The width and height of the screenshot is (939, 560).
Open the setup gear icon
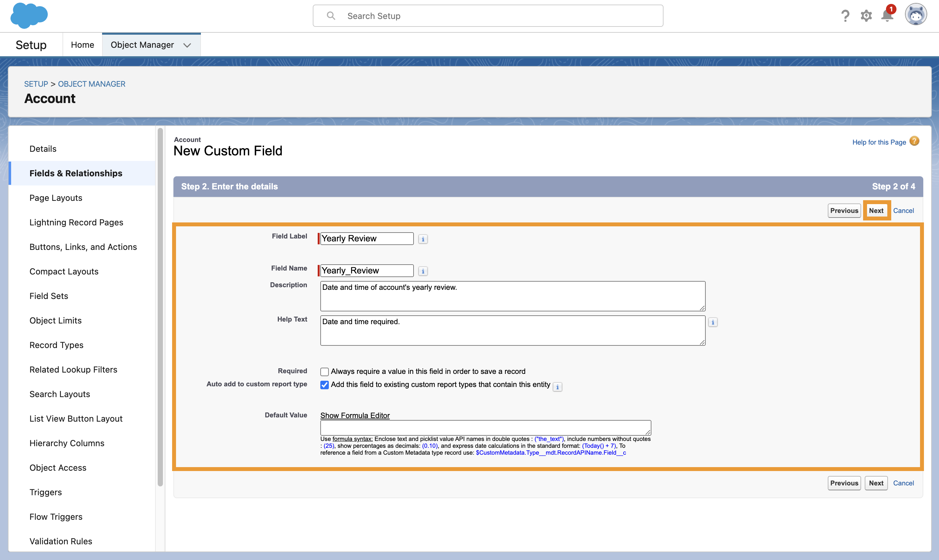[866, 16]
